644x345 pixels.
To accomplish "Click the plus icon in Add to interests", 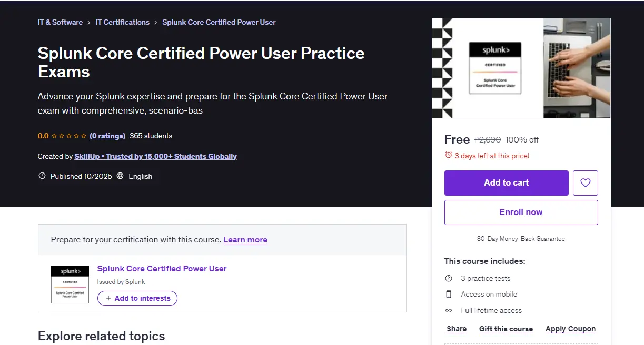I will (x=108, y=298).
